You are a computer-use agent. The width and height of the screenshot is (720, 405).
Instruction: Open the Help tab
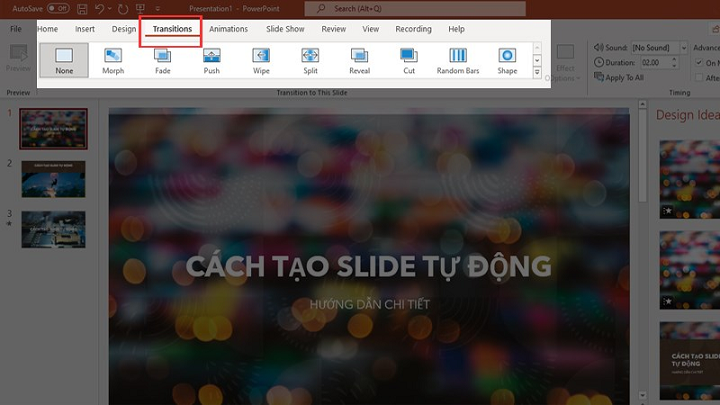[x=456, y=29]
